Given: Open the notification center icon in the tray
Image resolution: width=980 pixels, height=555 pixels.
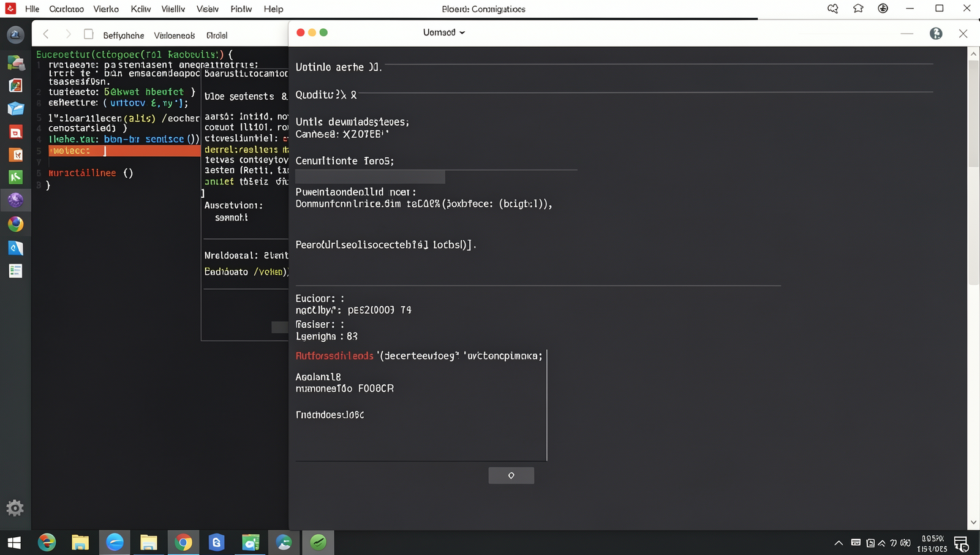Looking at the screenshot, I should [x=961, y=543].
